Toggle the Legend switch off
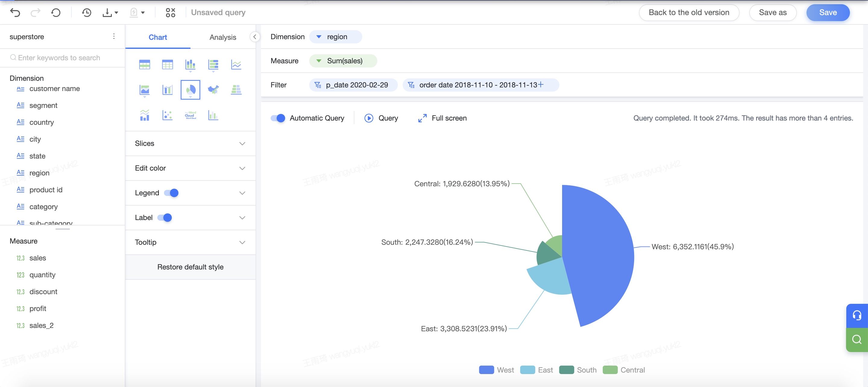The width and height of the screenshot is (868, 387). click(171, 193)
